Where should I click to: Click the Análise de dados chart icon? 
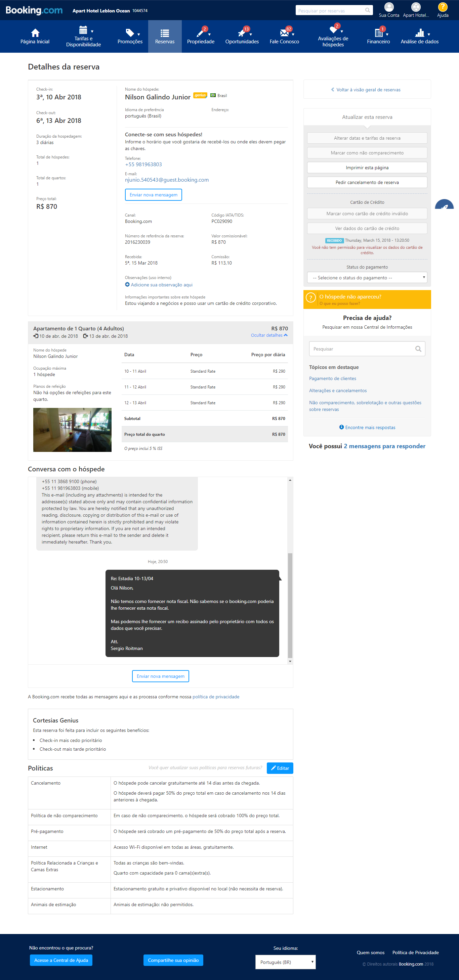(x=419, y=33)
